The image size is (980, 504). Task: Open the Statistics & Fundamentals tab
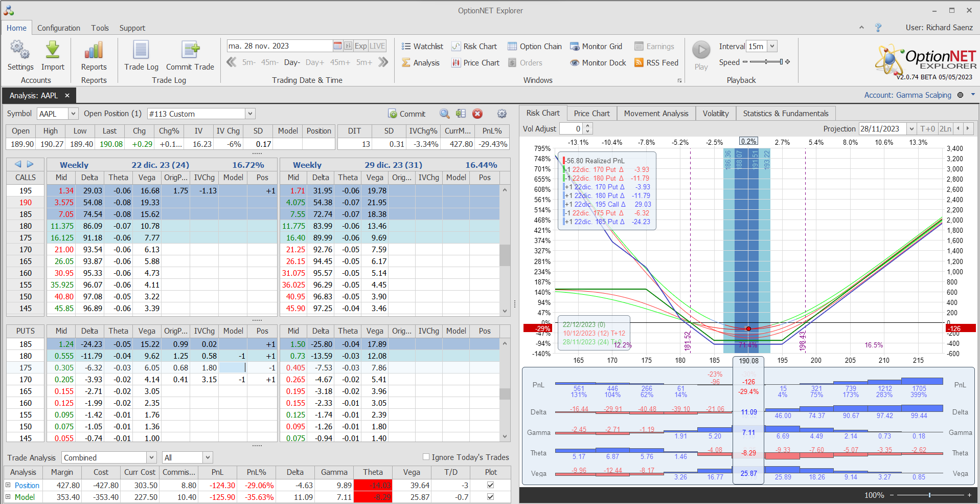pos(786,114)
